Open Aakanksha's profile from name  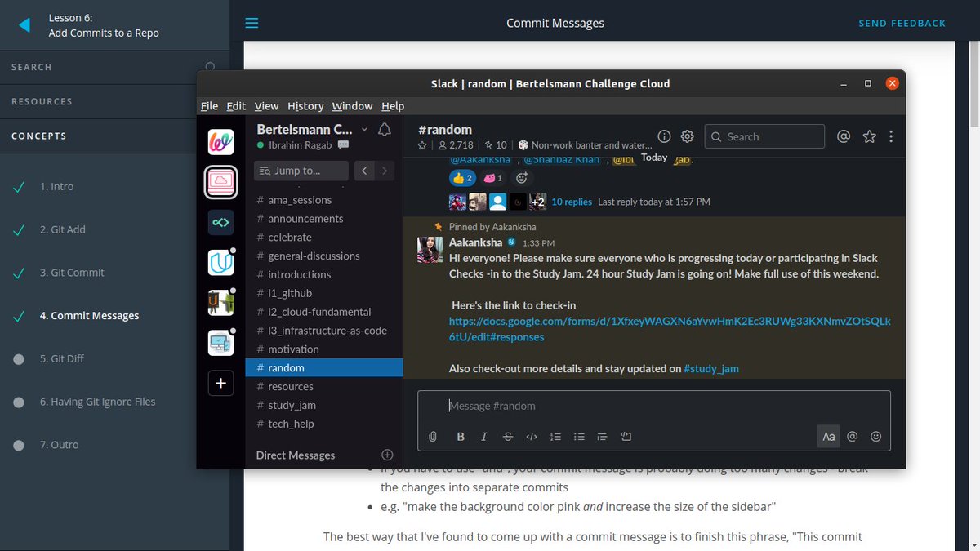coord(477,242)
